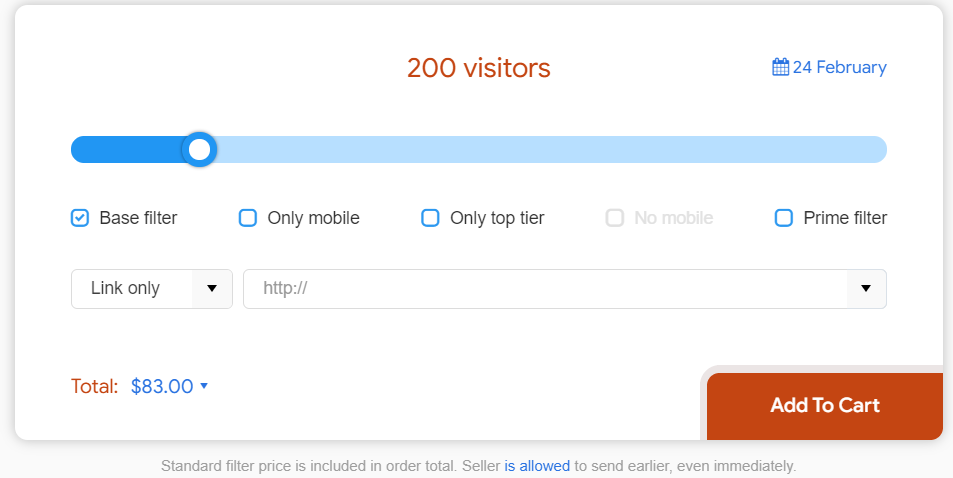Click the black arrow at the http:// field's end
Image resolution: width=953 pixels, height=478 pixels.
pos(866,288)
